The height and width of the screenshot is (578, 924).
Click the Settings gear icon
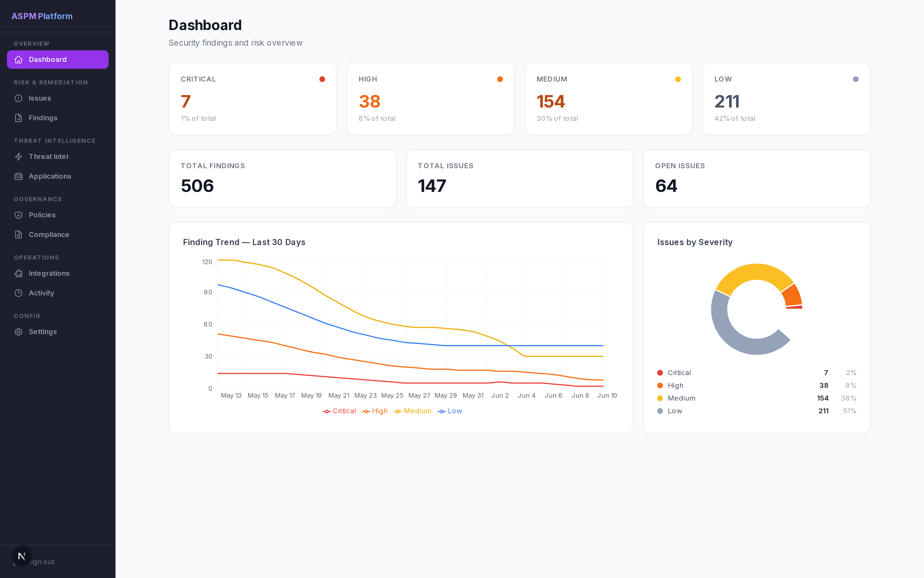[x=18, y=332]
